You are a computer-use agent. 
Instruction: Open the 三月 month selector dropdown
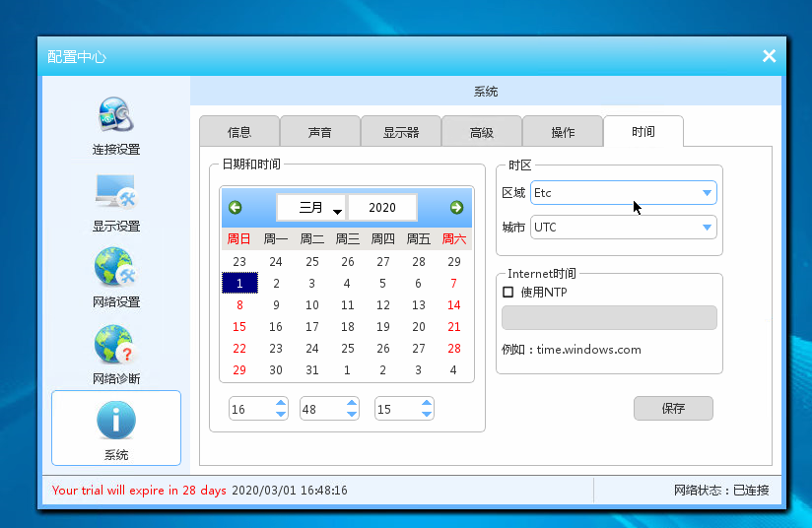tap(311, 208)
